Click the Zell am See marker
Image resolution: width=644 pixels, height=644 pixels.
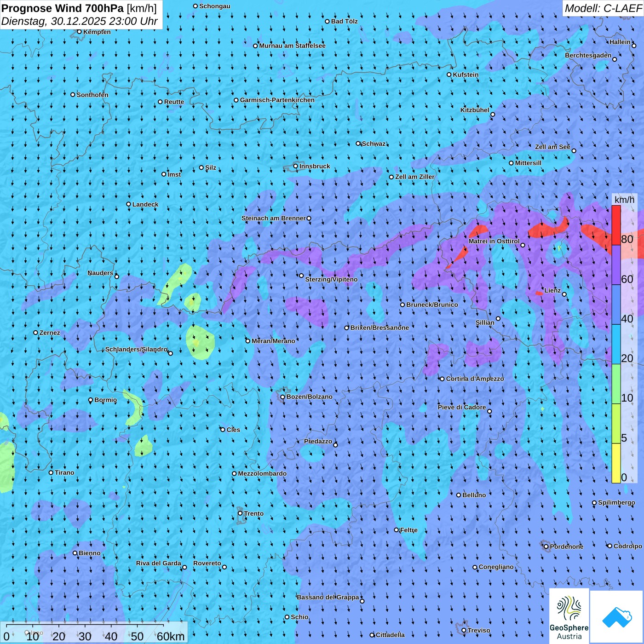coord(574,150)
